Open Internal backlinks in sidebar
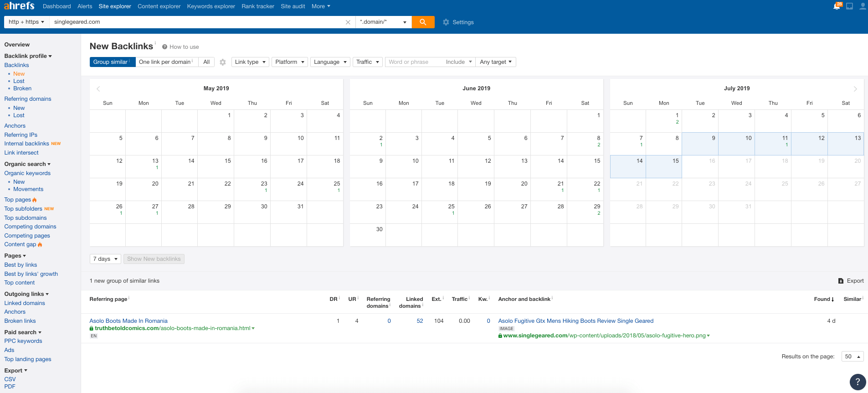 pyautogui.click(x=26, y=144)
